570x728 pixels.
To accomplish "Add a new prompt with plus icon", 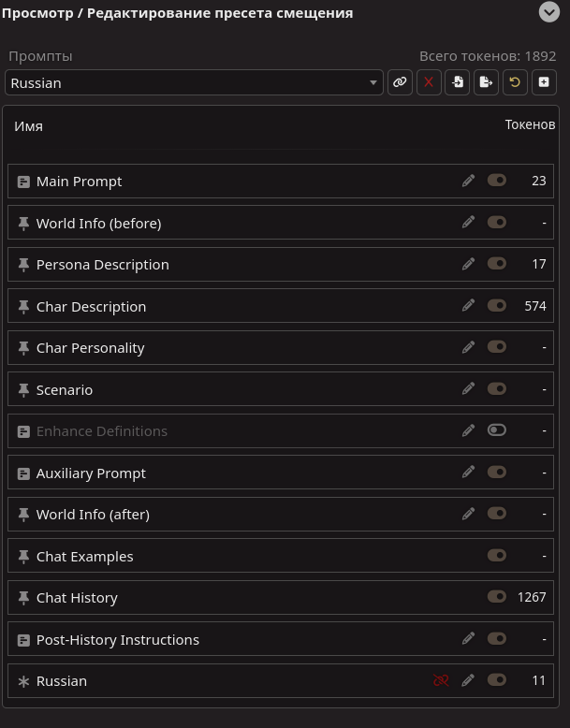I will coord(543,82).
